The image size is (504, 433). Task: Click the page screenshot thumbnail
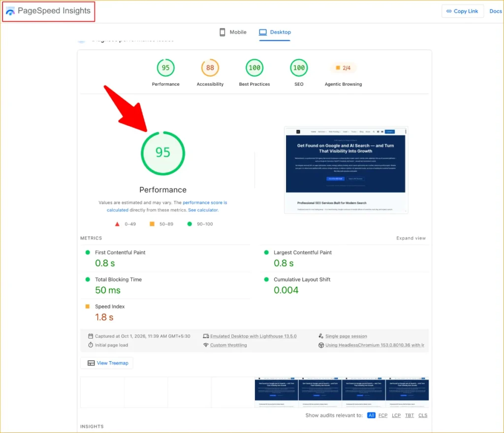pos(346,170)
